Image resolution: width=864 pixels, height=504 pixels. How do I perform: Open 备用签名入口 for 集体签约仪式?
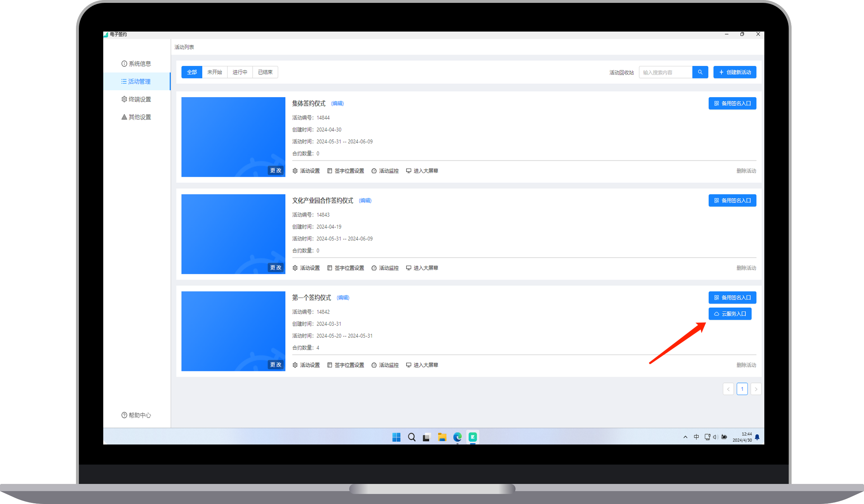732,103
